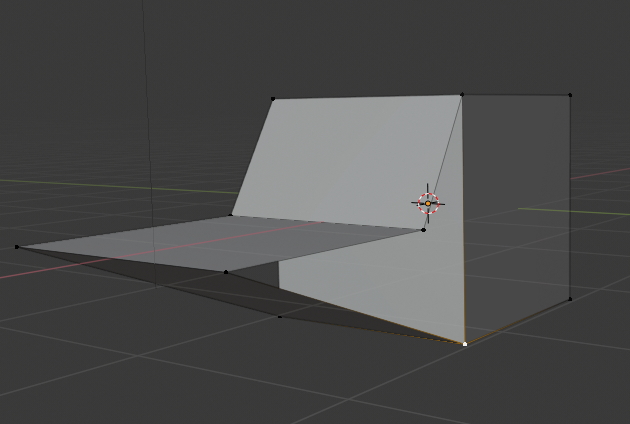
Task: Select vertex where flat plane meets slanted face on left
Action: tap(230, 215)
